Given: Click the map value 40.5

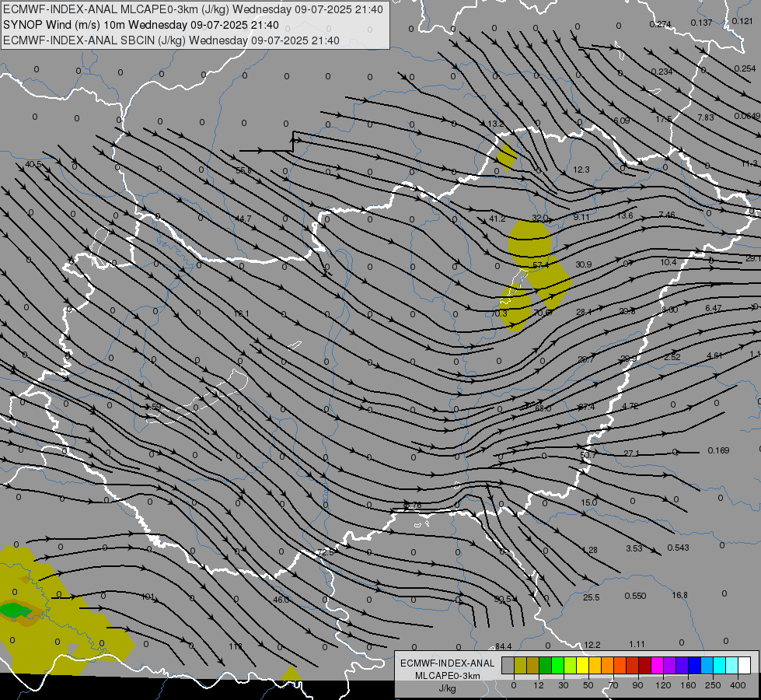Looking at the screenshot, I should [33, 165].
